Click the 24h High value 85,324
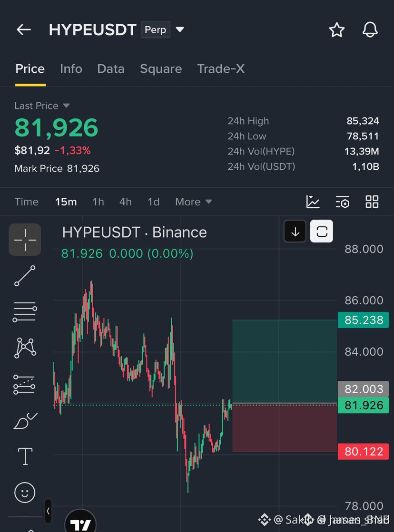Image resolution: width=394 pixels, height=532 pixels. 363,121
